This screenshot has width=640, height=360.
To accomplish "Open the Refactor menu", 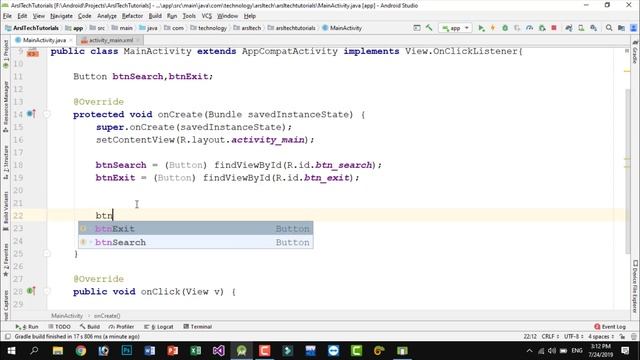I will coord(132,16).
